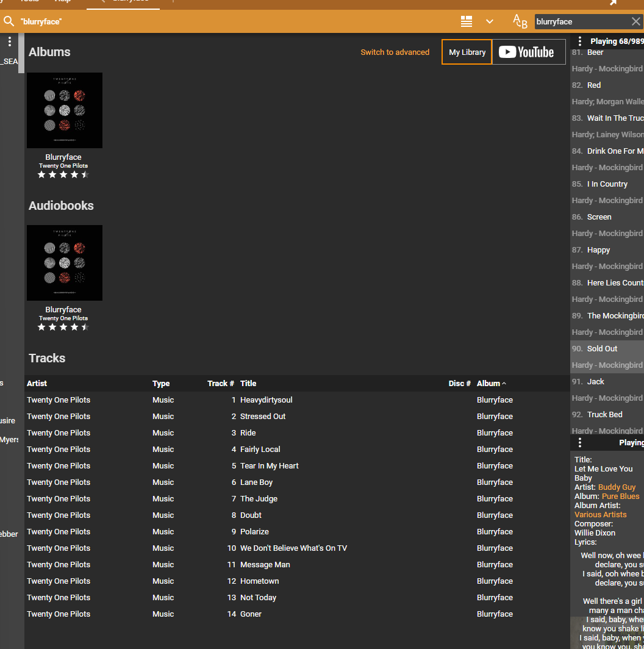This screenshot has height=649, width=644.
Task: Click in the blurryface search input
Action: 579,21
